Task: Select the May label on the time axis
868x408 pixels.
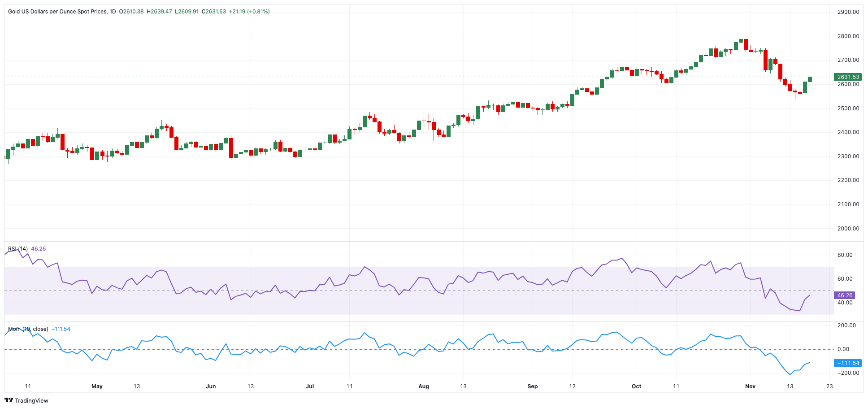Action: pyautogui.click(x=97, y=386)
